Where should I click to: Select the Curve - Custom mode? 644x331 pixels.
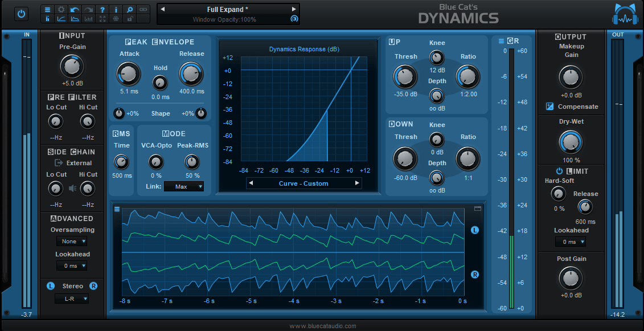(x=304, y=183)
